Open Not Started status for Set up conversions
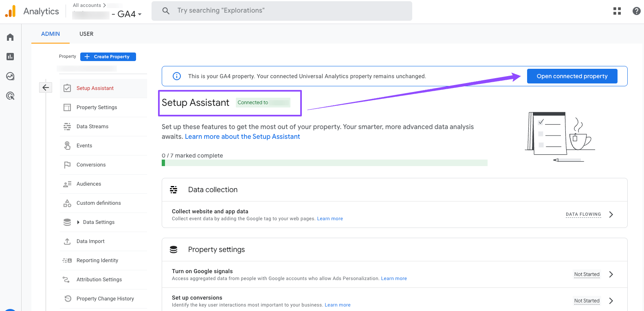The image size is (644, 311). pos(587,301)
